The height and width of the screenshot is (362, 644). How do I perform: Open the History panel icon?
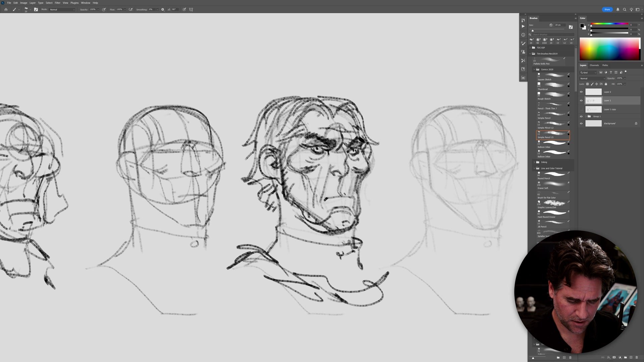click(x=523, y=20)
